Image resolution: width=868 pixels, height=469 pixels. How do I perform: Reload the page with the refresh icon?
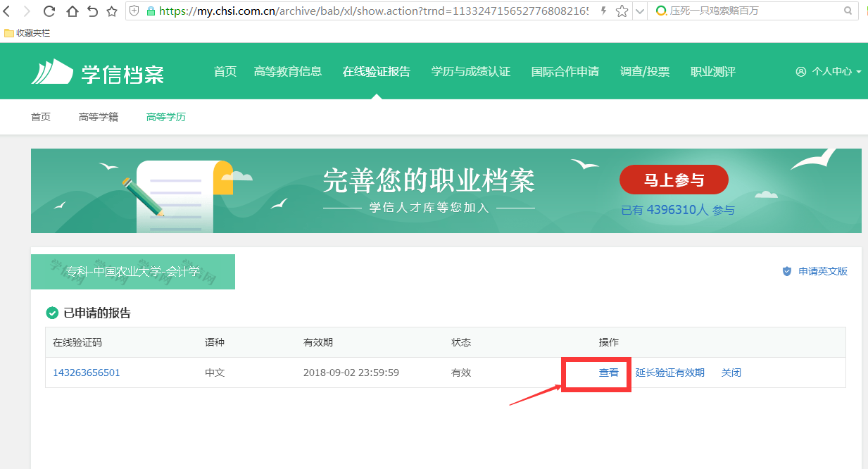49,11
